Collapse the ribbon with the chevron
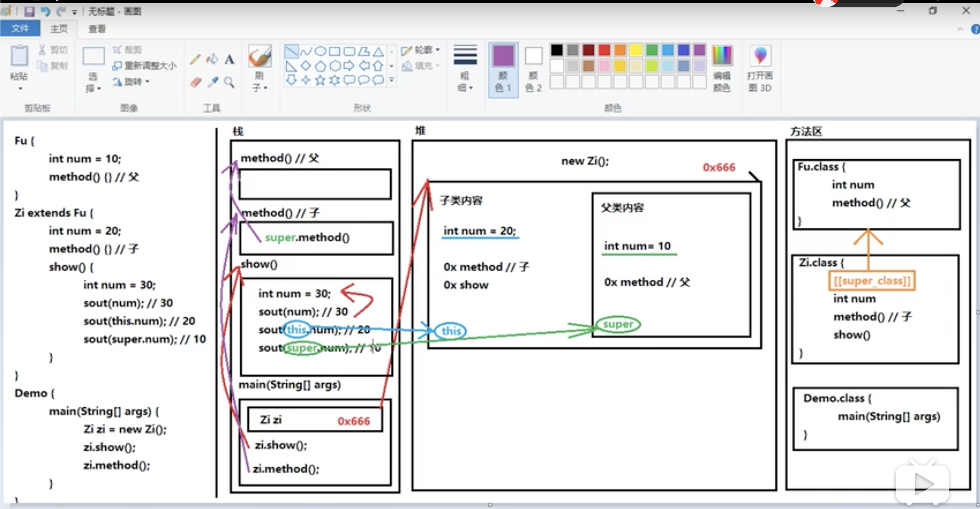 (x=959, y=29)
